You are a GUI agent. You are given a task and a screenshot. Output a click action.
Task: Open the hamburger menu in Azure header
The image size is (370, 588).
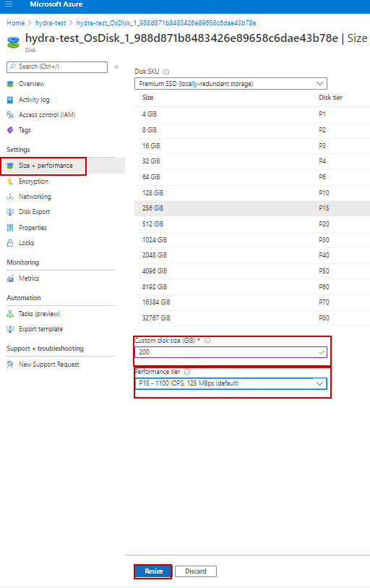click(x=9, y=4)
